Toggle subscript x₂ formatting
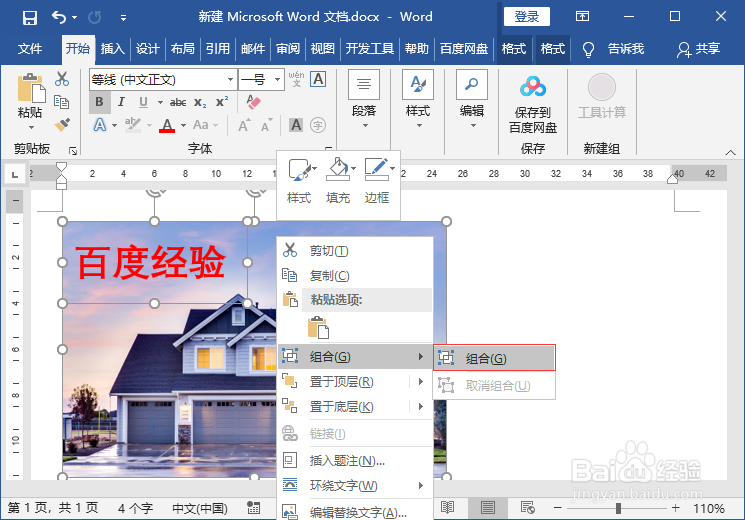This screenshot has height=520, width=745. (200, 102)
